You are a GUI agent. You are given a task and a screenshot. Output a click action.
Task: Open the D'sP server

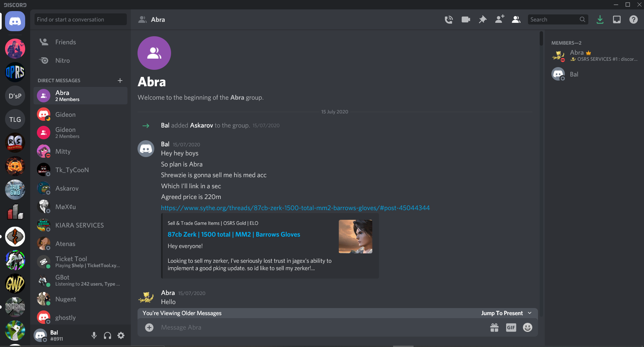[15, 96]
